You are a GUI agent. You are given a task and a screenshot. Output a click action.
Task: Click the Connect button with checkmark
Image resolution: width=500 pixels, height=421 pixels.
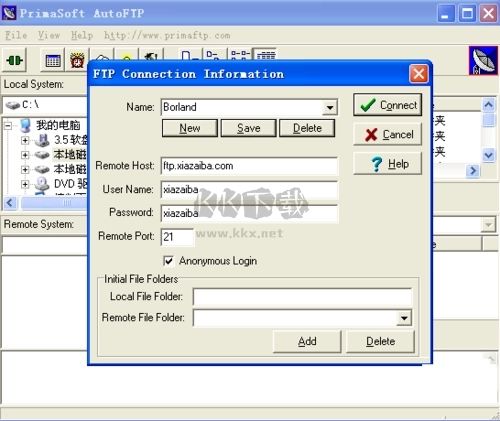pyautogui.click(x=388, y=105)
